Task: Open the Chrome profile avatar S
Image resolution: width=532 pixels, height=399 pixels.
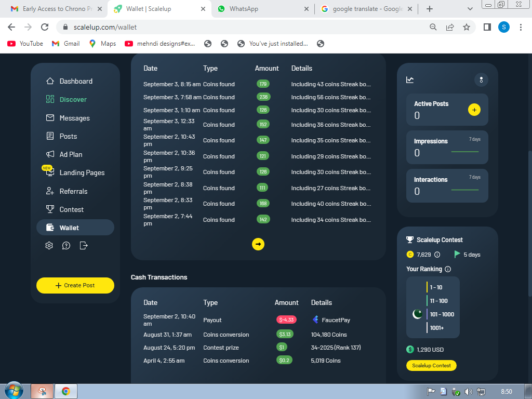Action: click(504, 27)
